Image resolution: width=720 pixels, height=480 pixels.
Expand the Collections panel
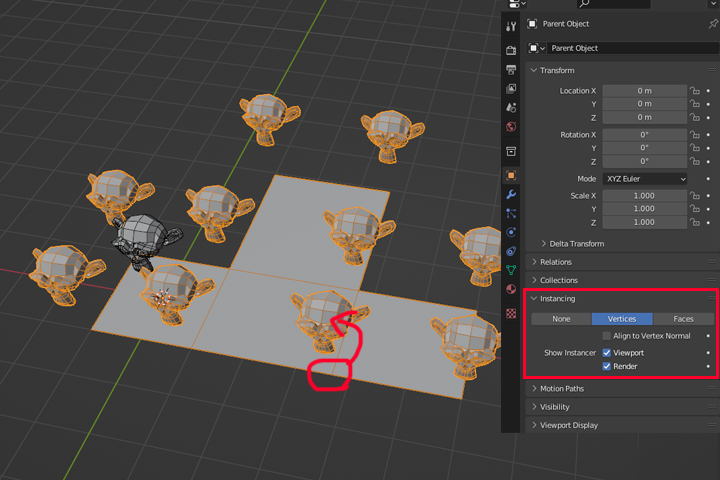[534, 280]
